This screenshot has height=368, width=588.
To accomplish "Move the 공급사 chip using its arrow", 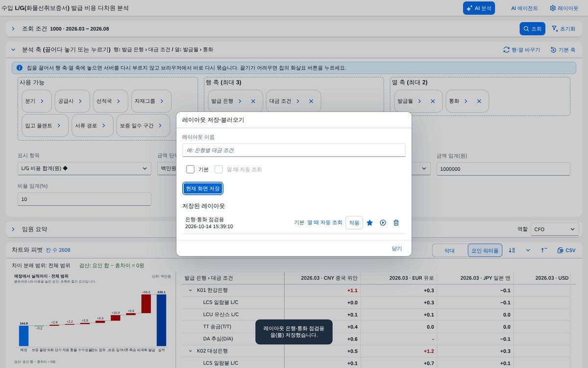I will [80, 101].
